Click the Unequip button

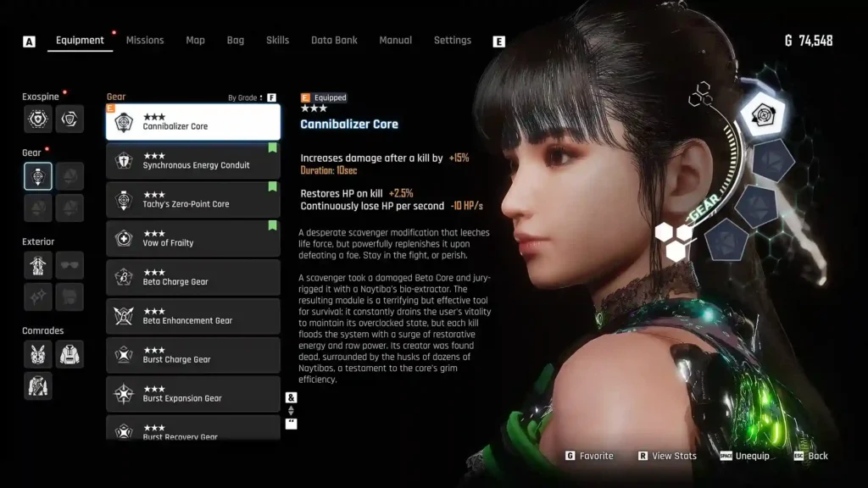tap(745, 456)
